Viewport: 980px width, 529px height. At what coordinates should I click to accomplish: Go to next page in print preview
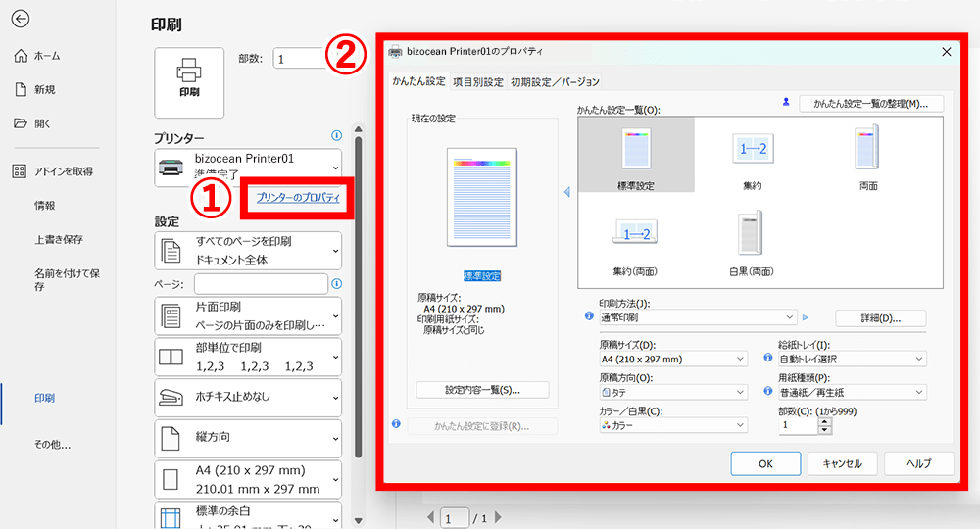[498, 517]
